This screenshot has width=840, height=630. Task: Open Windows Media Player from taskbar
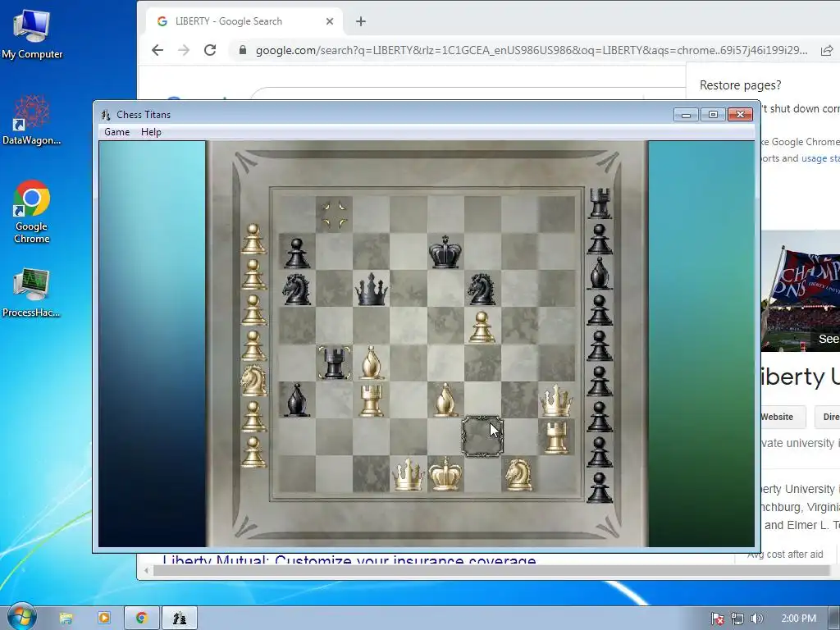click(104, 619)
